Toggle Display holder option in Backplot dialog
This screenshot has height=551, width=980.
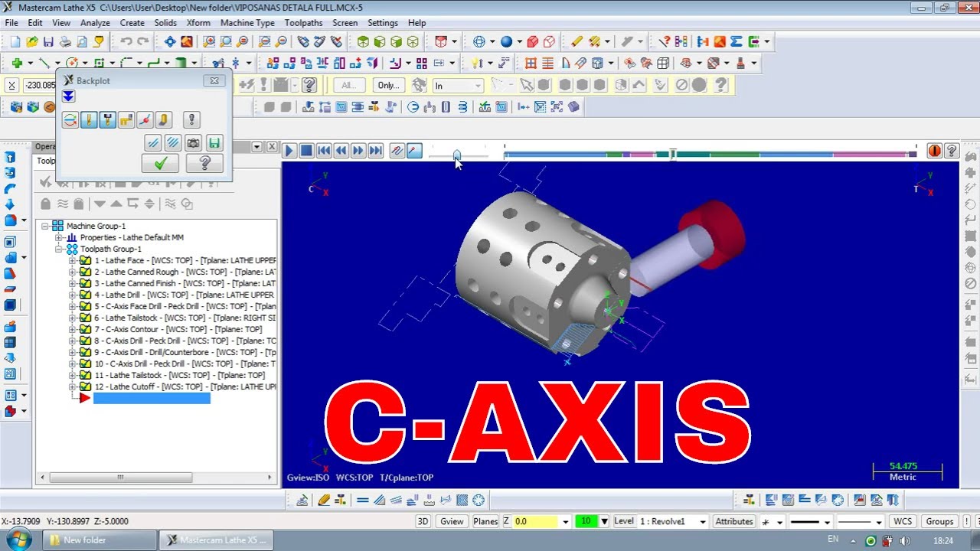[107, 119]
